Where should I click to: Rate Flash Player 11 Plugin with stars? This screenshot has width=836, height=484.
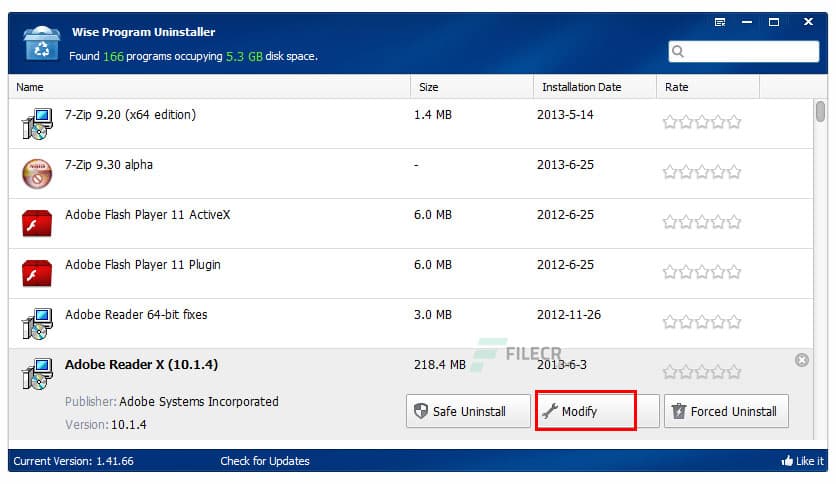(x=702, y=272)
